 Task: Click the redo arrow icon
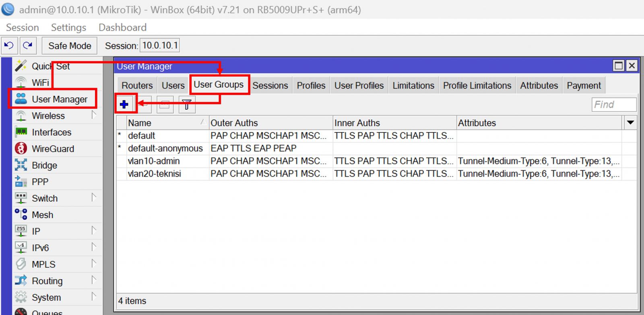click(x=28, y=46)
